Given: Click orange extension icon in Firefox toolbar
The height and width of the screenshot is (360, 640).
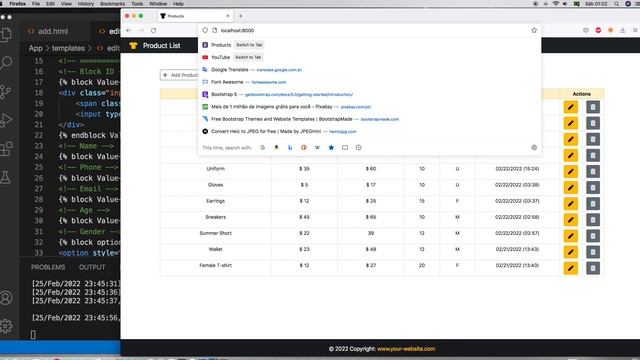Looking at the screenshot, I should (610, 30).
